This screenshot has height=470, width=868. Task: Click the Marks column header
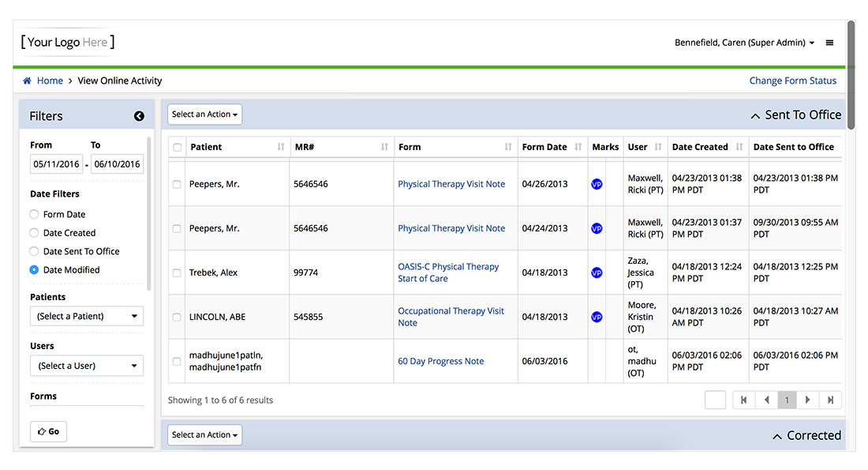(605, 147)
